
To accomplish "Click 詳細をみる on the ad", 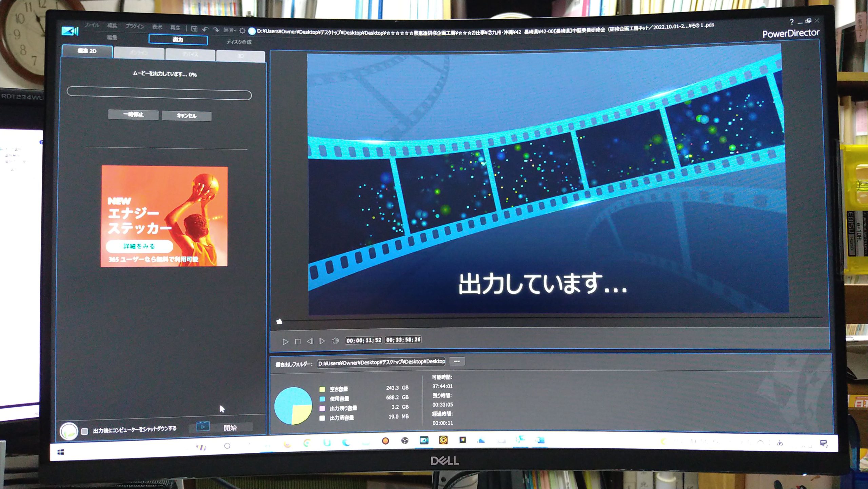I will [x=139, y=246].
